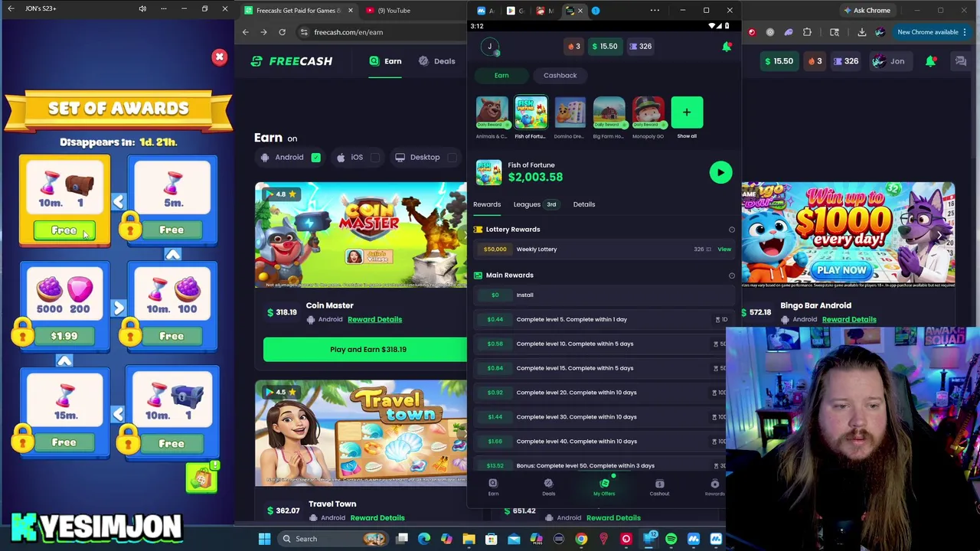This screenshot has height=551, width=980.
Task: Click the locked Free button under 5m award
Action: coord(171,230)
